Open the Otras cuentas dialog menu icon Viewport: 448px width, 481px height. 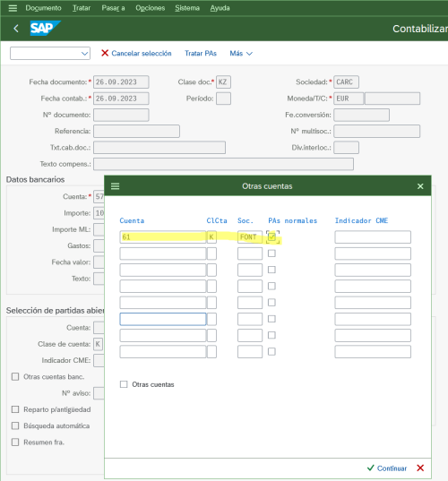click(115, 186)
